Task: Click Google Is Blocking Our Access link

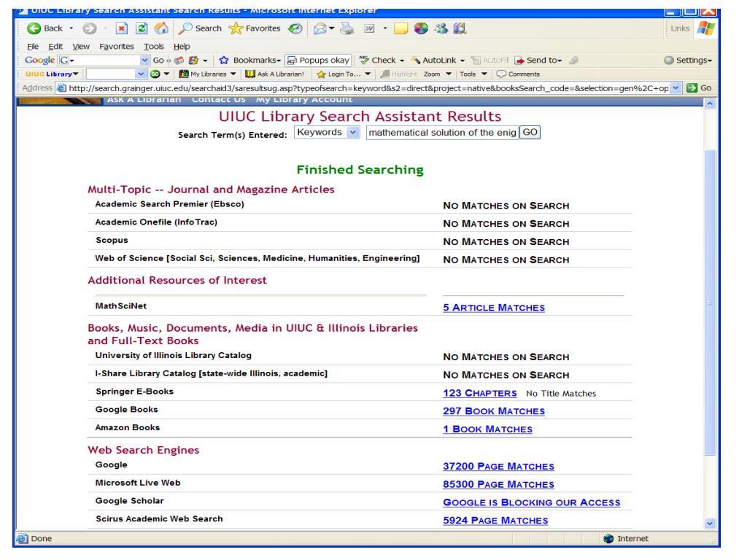Action: [532, 502]
